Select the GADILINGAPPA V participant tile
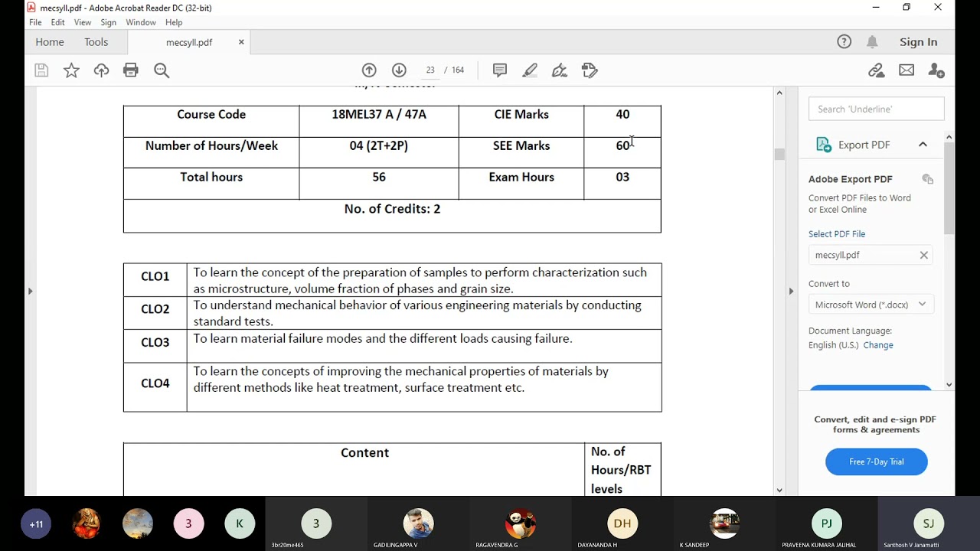The image size is (980, 551). click(x=418, y=524)
